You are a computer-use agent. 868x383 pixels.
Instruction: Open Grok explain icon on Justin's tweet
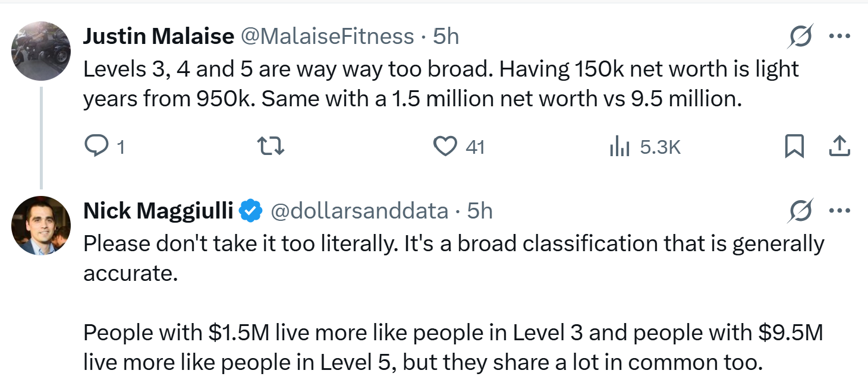(800, 38)
